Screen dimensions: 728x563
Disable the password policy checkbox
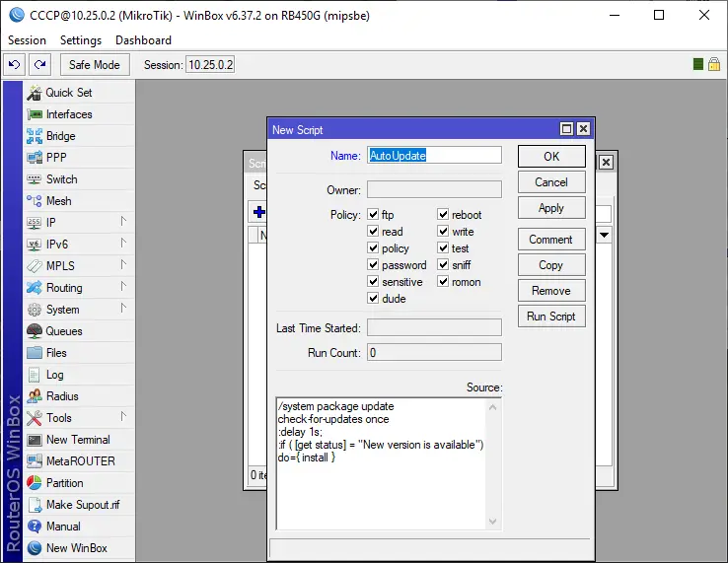click(x=373, y=264)
